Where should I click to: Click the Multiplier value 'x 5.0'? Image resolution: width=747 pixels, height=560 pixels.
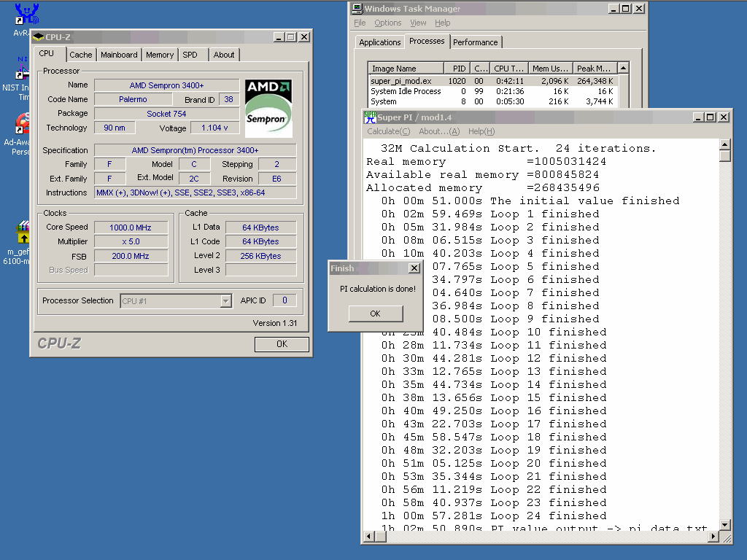click(131, 241)
